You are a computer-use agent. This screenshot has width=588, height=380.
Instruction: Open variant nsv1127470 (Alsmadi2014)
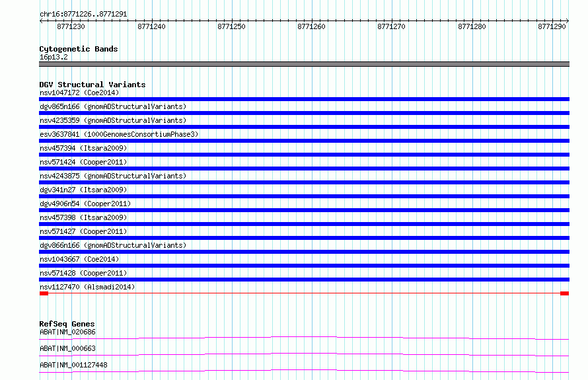coord(87,287)
